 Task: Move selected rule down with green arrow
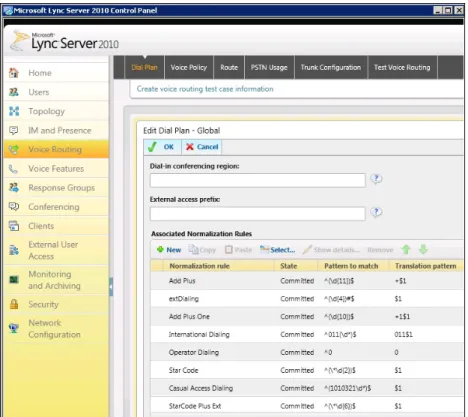point(423,249)
